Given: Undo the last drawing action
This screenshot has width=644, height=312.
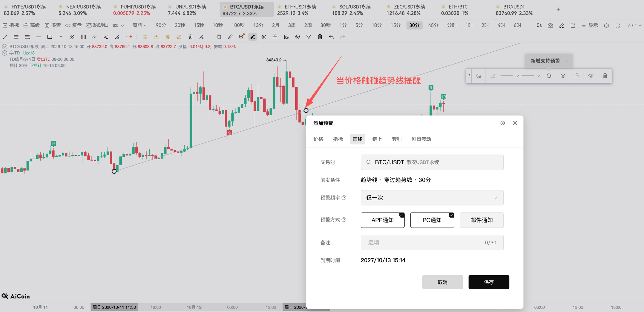Looking at the screenshot, I should pyautogui.click(x=331, y=37).
